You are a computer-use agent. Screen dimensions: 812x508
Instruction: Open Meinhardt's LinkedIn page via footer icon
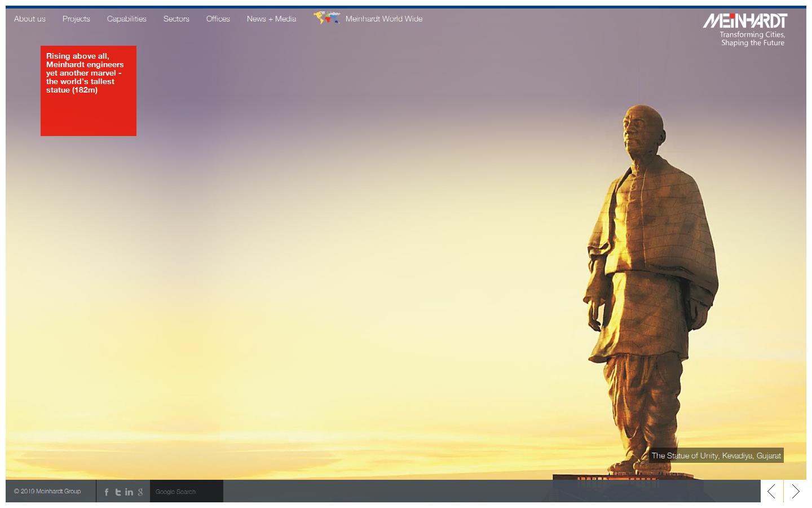tap(129, 492)
